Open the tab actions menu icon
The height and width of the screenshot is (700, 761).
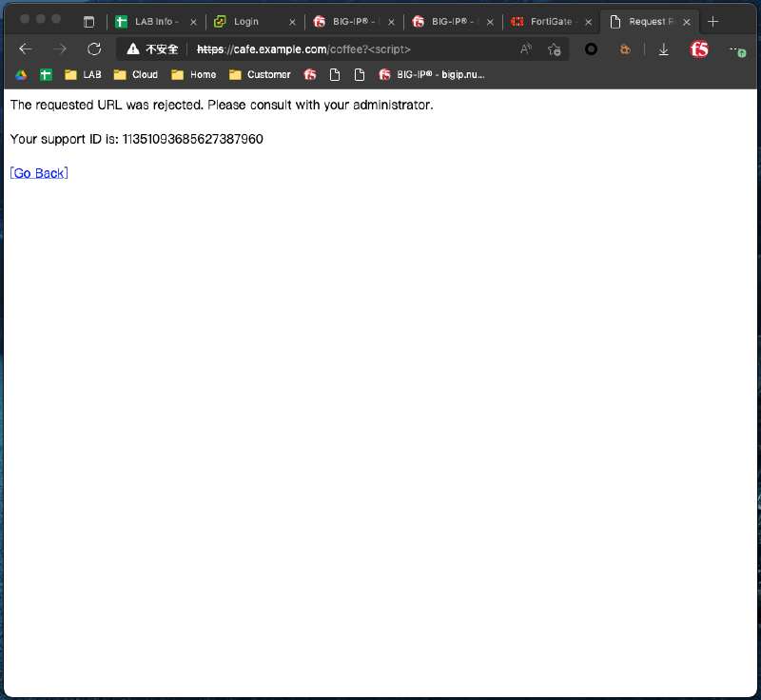tap(89, 22)
